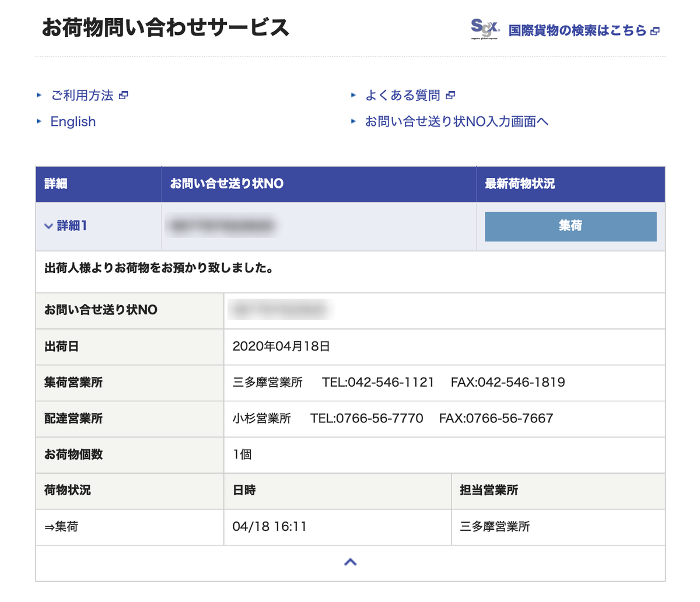This screenshot has width=700, height=602.
Task: Select the 最新荷物状況 column header
Action: 570,184
